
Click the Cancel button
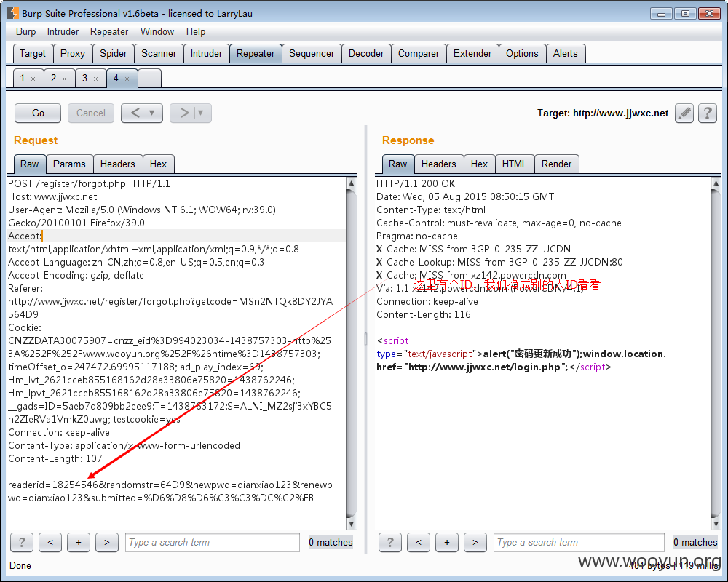[90, 113]
